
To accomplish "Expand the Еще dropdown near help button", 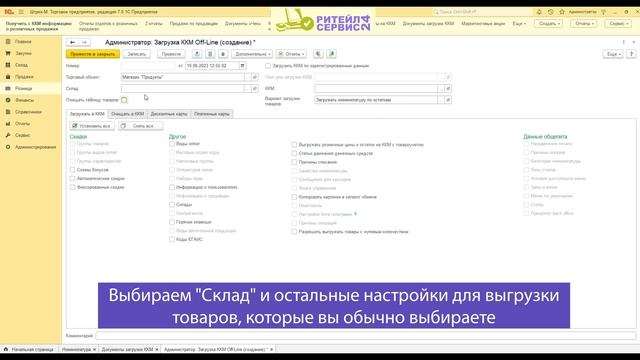I will (x=613, y=54).
